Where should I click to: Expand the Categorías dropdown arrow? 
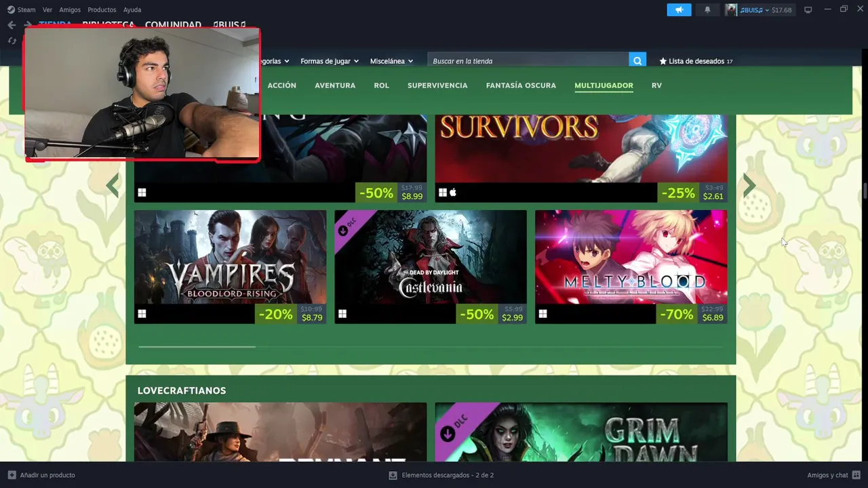pyautogui.click(x=286, y=61)
